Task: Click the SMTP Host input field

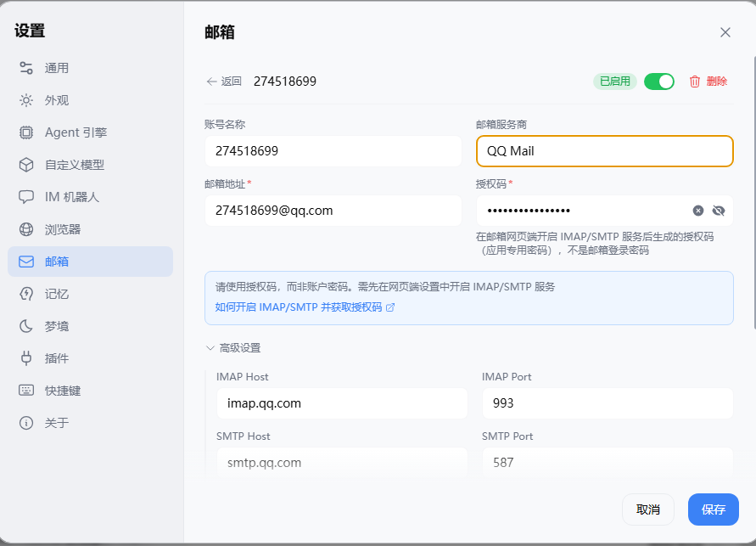Action: [342, 463]
